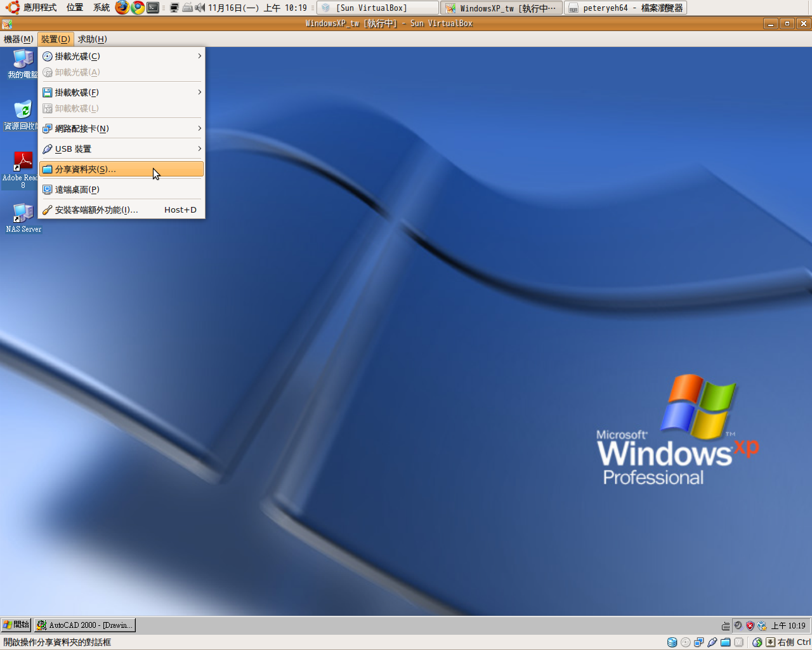
Task: Click the Host+D shortcut label
Action: point(180,210)
